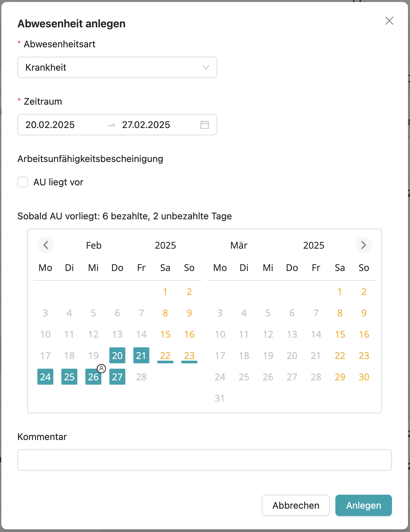Click the Feb 2025 month header
Screen dimensions: 410x532
coord(94,245)
